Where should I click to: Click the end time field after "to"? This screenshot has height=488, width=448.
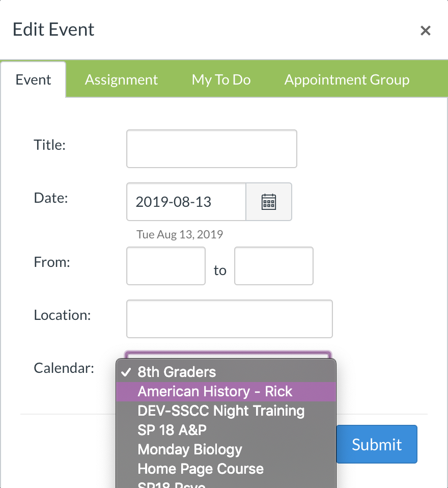[274, 266]
